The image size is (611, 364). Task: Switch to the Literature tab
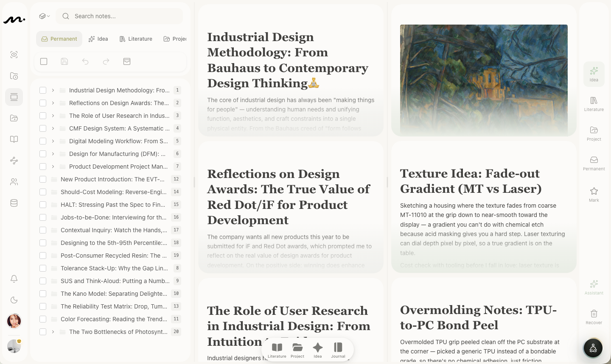(136, 39)
